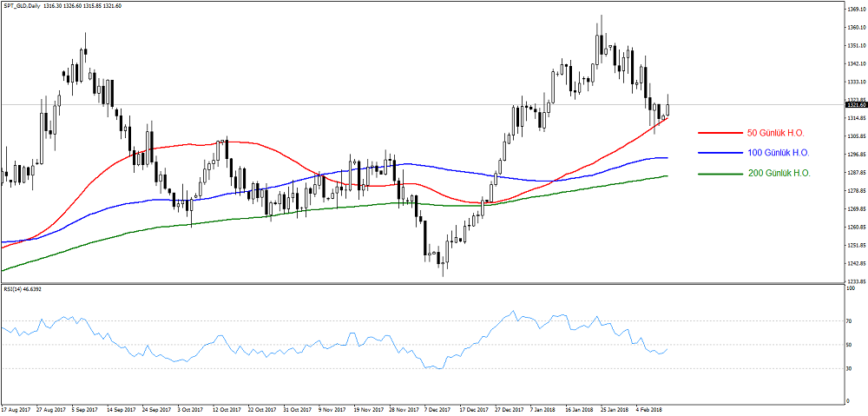Screen dimensions: 868x416
Task: Select the 100 Günlük H.O. legend label
Action: 779,153
